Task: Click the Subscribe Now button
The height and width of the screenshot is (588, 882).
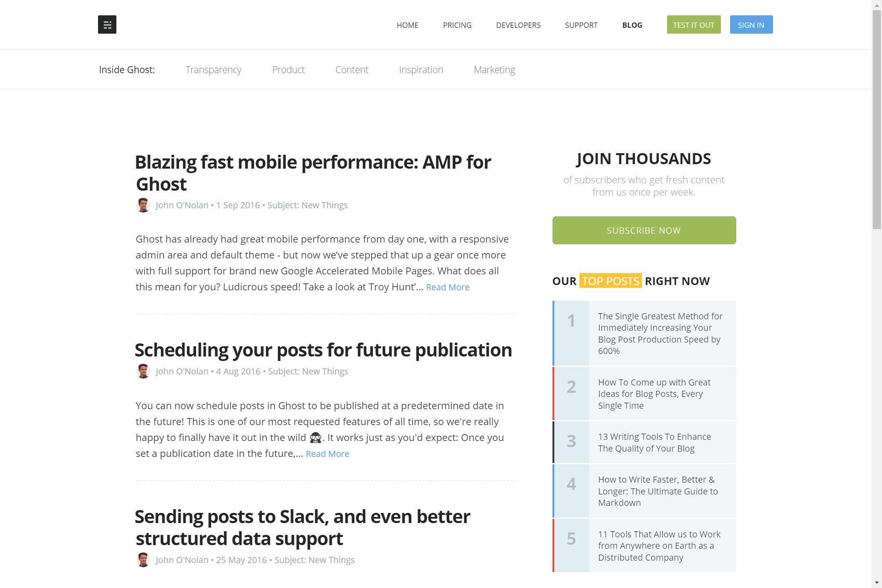Action: [x=644, y=230]
